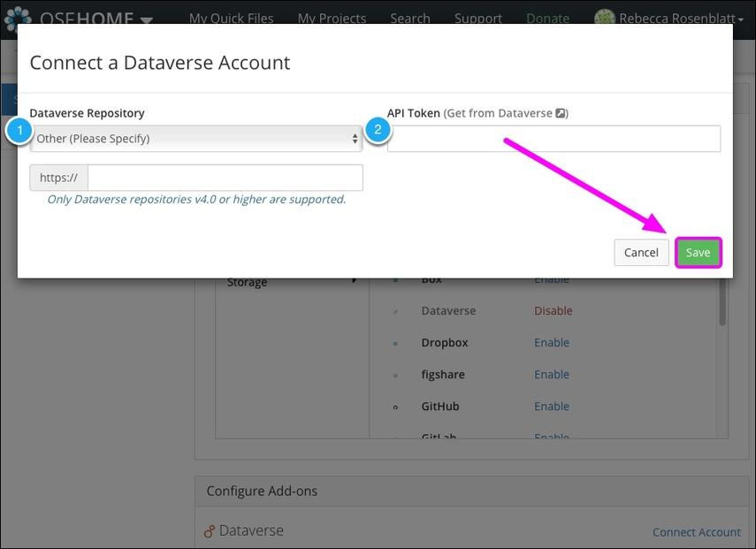Select GitHub name in add-ons list
The image size is (756, 549).
(440, 407)
